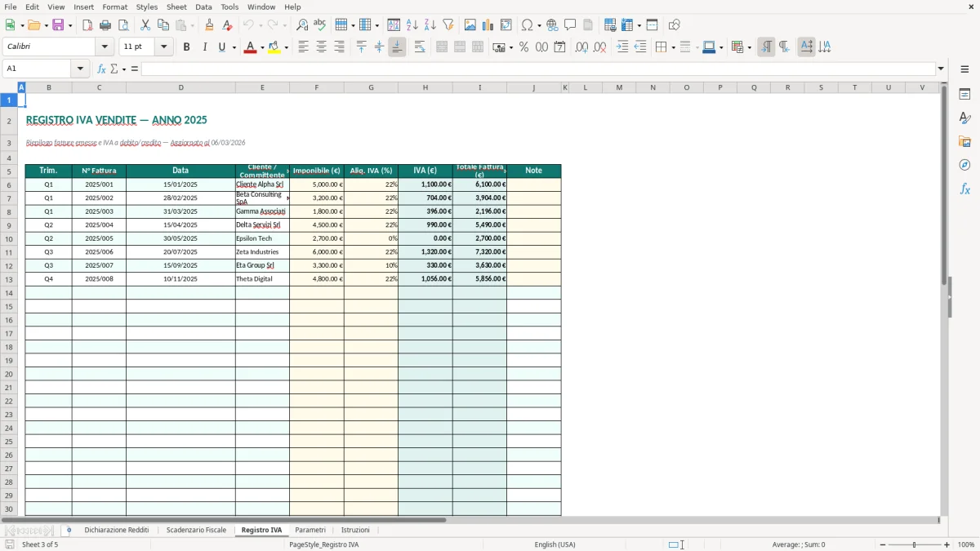Screen dimensions: 980x551
Task: Toggle Left-to-Right text direction
Action: pyautogui.click(x=766, y=47)
